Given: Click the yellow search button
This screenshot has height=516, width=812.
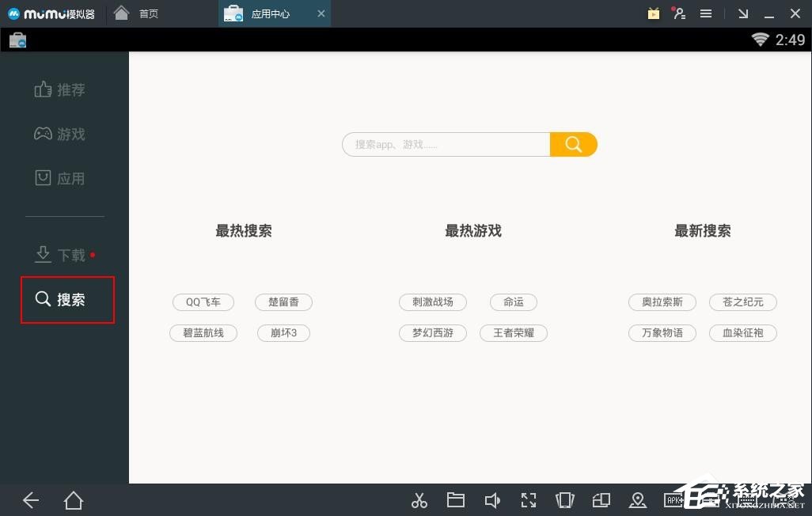Looking at the screenshot, I should tap(573, 144).
